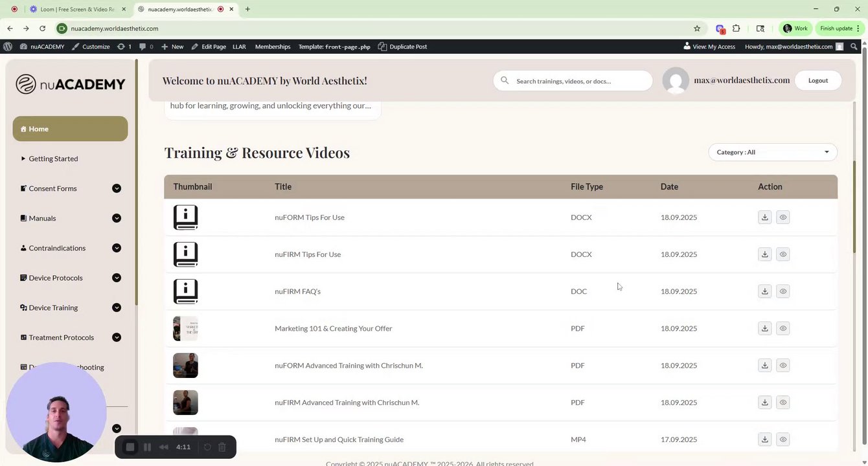The height and width of the screenshot is (466, 868).
Task: Open the browser Extensions puzzle icon
Action: tap(737, 28)
